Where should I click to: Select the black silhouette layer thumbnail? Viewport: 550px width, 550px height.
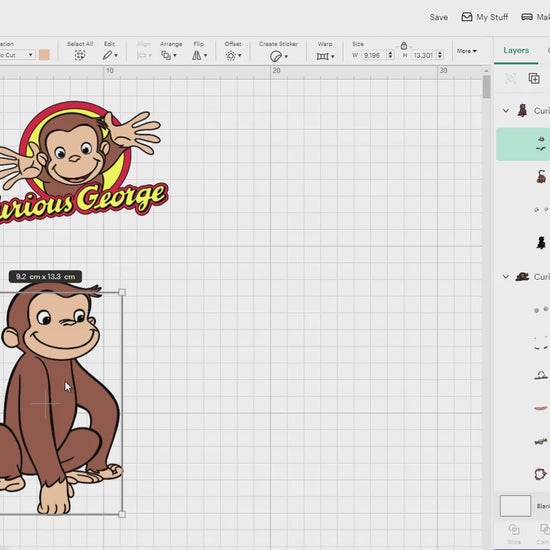[541, 243]
